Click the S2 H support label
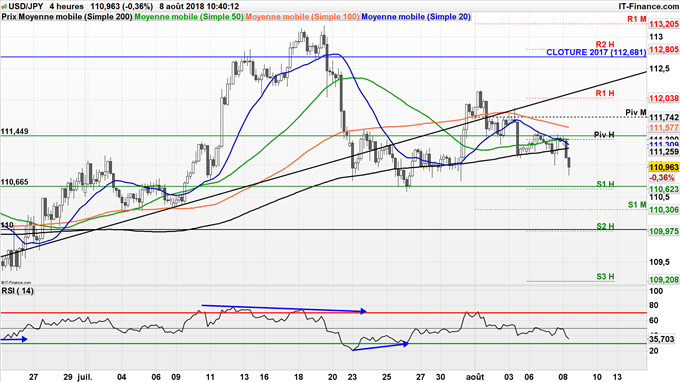The image size is (680, 382). (605, 226)
